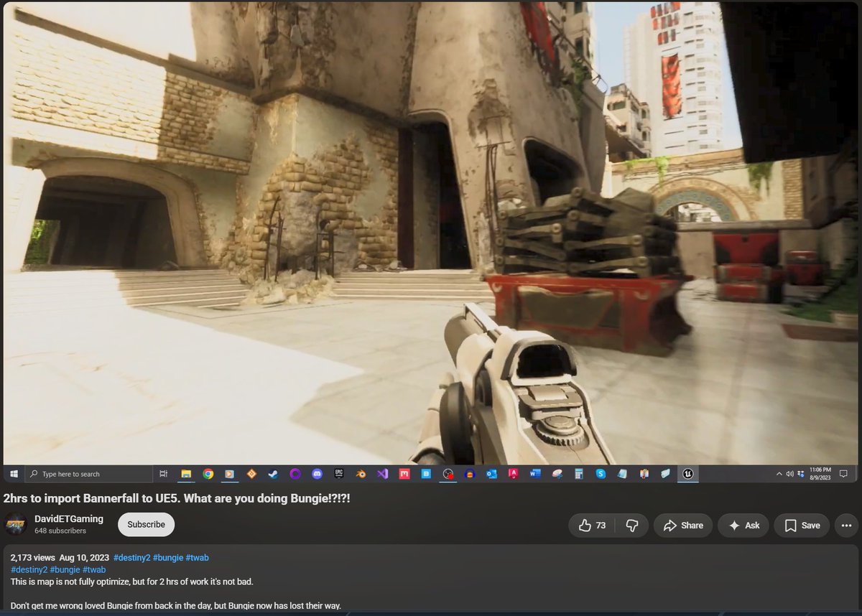Click description line 'This is map is not fully optimize'
Viewport: 862px width, 616px height.
coord(131,581)
